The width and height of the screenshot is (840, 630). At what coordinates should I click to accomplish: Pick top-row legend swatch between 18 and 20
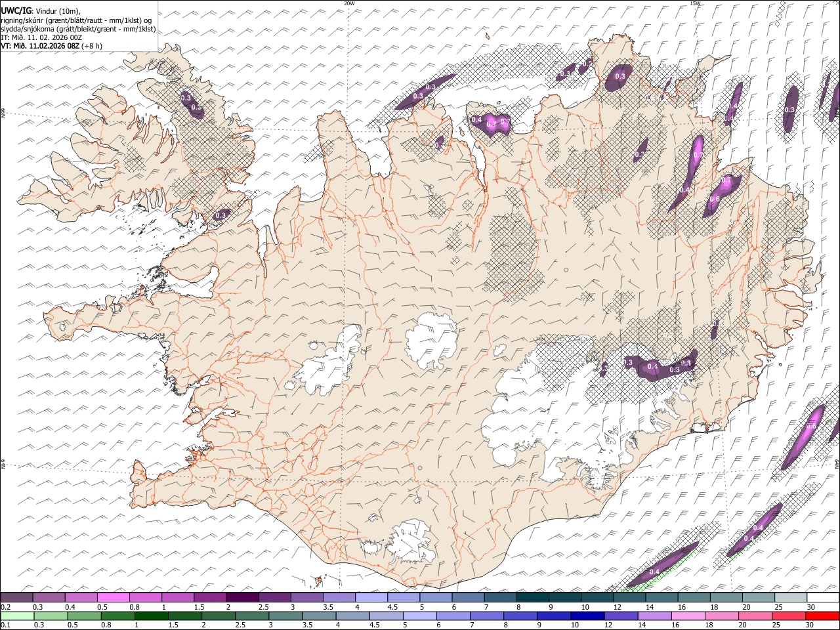(726, 598)
